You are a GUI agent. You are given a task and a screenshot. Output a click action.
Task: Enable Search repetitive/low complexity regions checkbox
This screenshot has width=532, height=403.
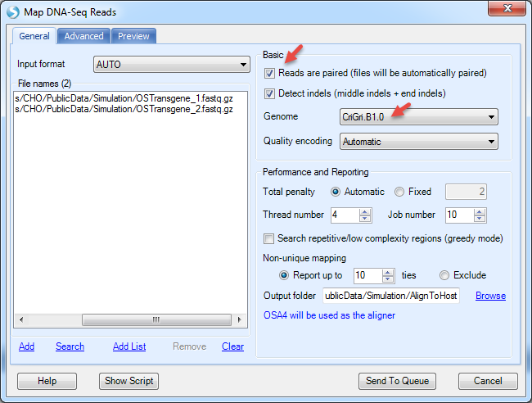[x=268, y=238]
